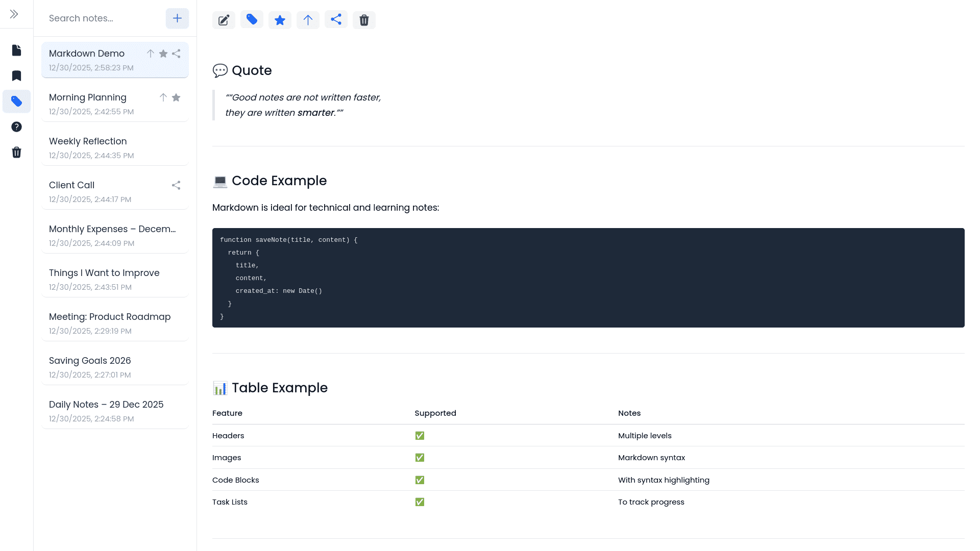980x551 pixels.
Task: Open the help question mark icon
Action: click(16, 127)
